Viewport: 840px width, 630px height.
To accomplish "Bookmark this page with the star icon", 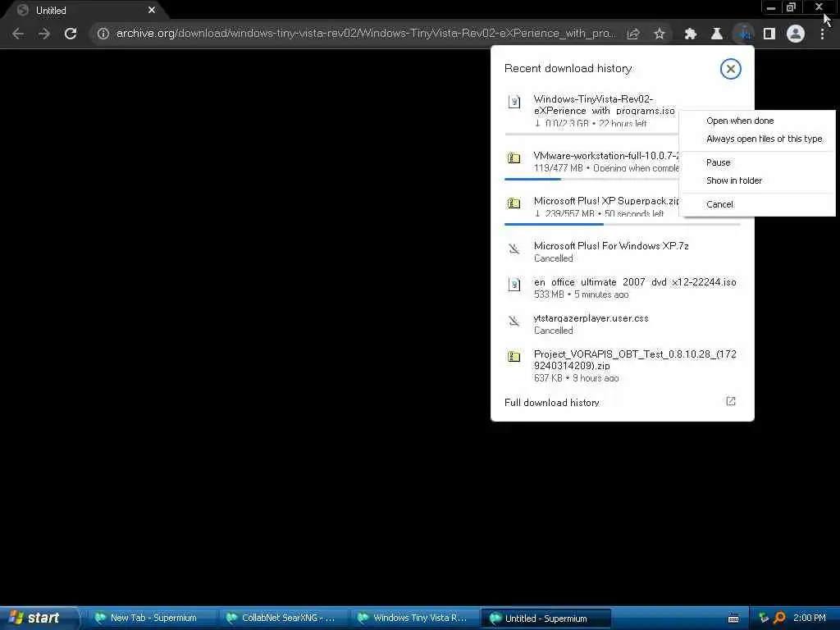I will click(660, 34).
